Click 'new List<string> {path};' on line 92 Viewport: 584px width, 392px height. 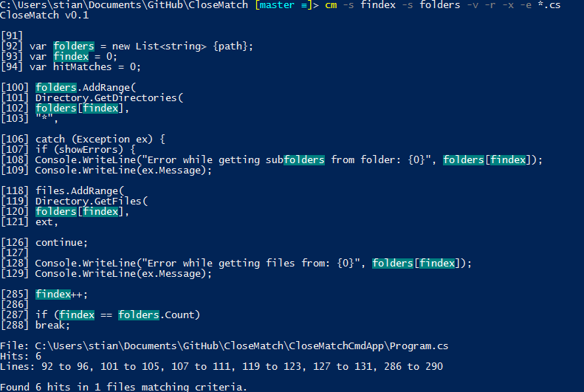[x=182, y=47]
